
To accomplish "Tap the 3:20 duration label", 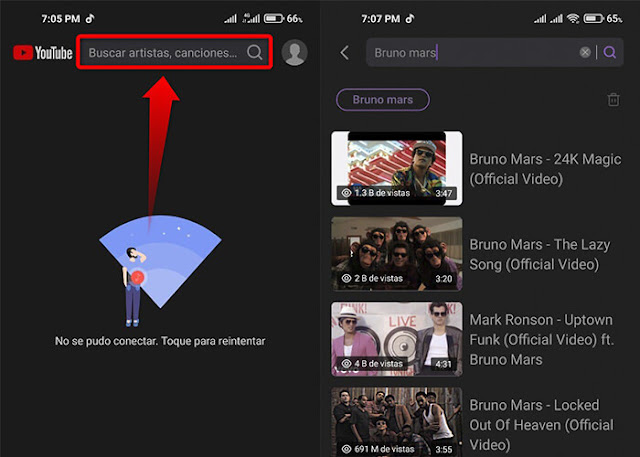I will [x=444, y=279].
